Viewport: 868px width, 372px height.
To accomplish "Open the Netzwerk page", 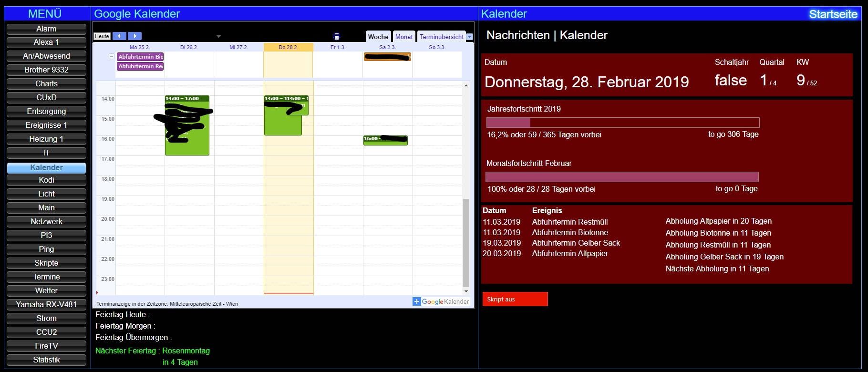I will (x=46, y=222).
